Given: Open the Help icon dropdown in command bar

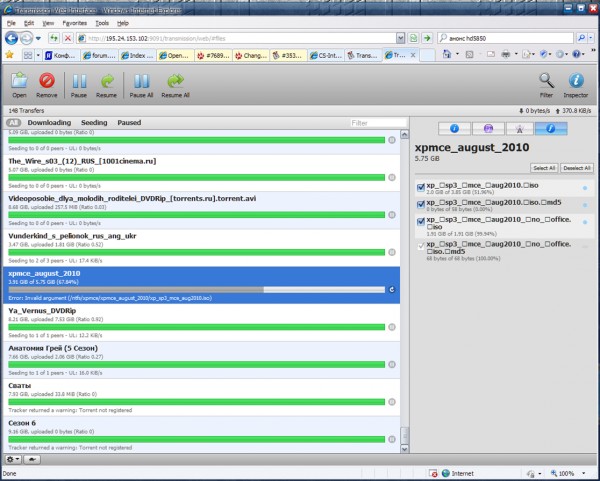Looking at the screenshot, I should (x=584, y=55).
